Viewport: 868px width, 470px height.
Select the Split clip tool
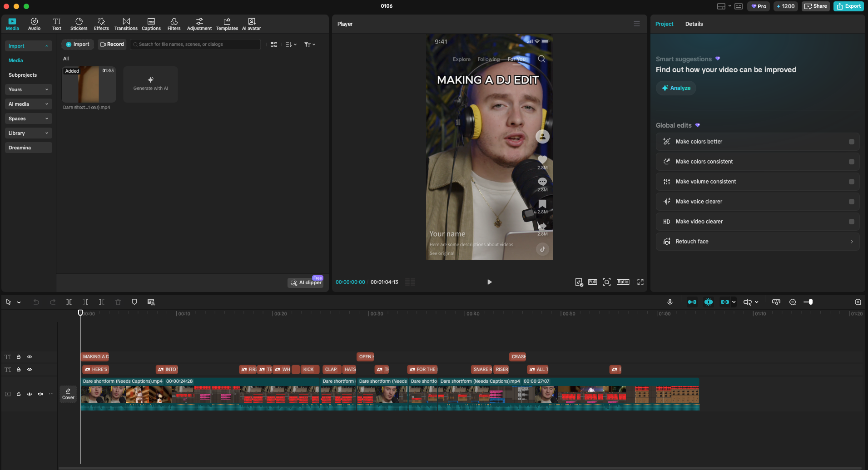pos(69,302)
